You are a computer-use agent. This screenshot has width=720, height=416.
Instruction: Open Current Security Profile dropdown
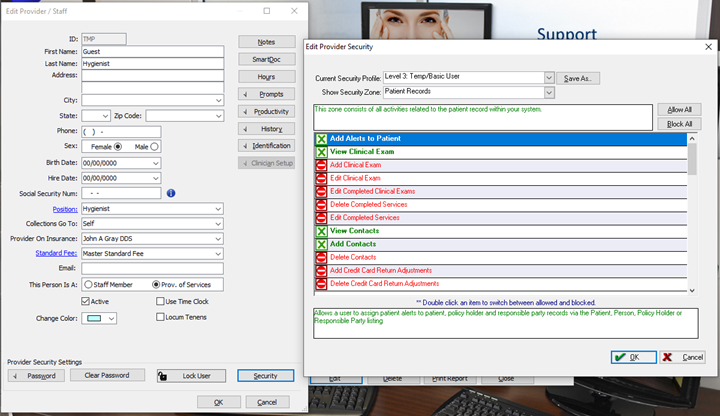click(549, 78)
